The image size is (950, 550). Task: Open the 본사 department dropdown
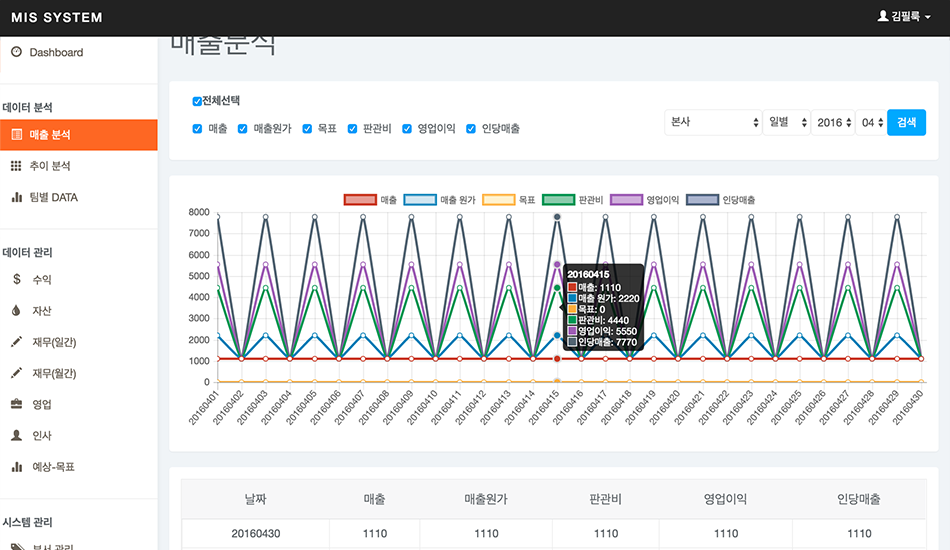point(713,122)
